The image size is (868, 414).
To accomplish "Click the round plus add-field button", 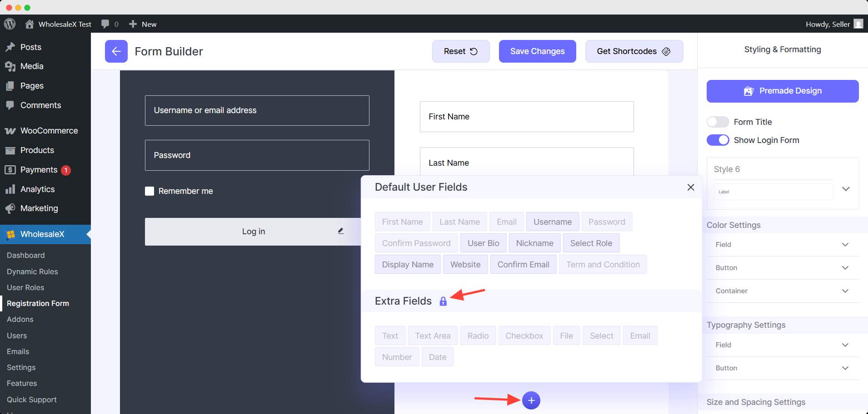I will (531, 400).
